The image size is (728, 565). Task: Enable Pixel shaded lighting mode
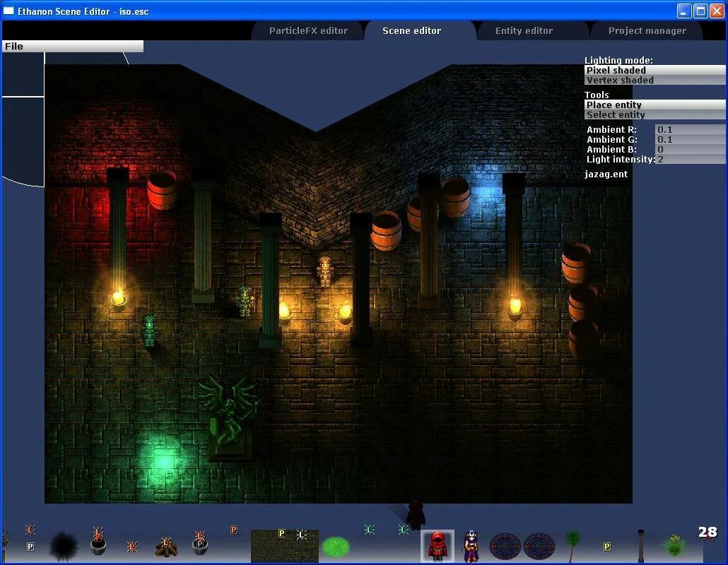click(654, 70)
